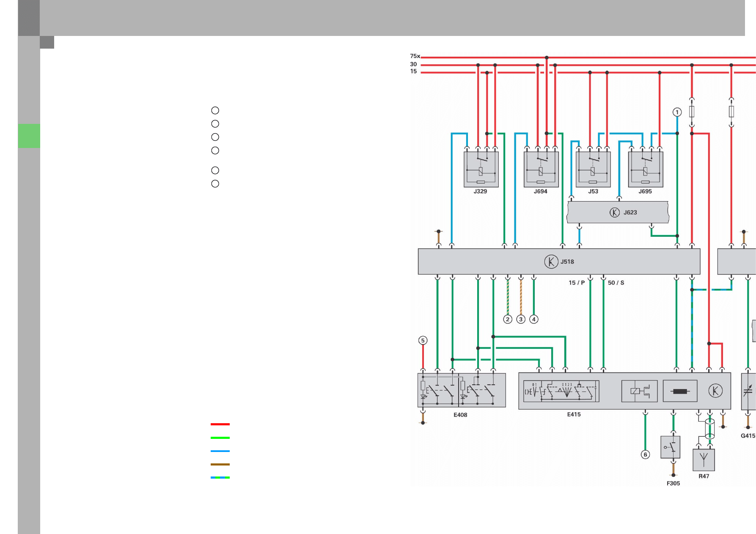Select the J695 relay box
Image resolution: width=756 pixels, height=534 pixels.
point(646,169)
